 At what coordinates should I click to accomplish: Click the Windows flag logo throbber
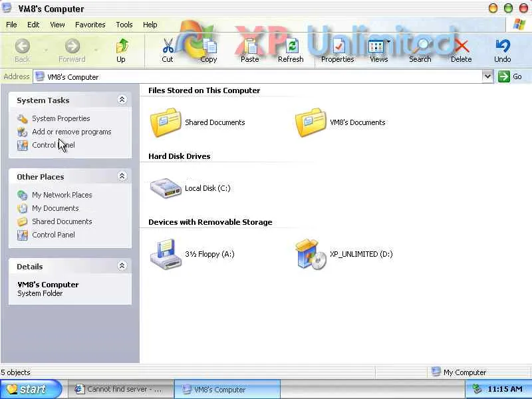(519, 25)
